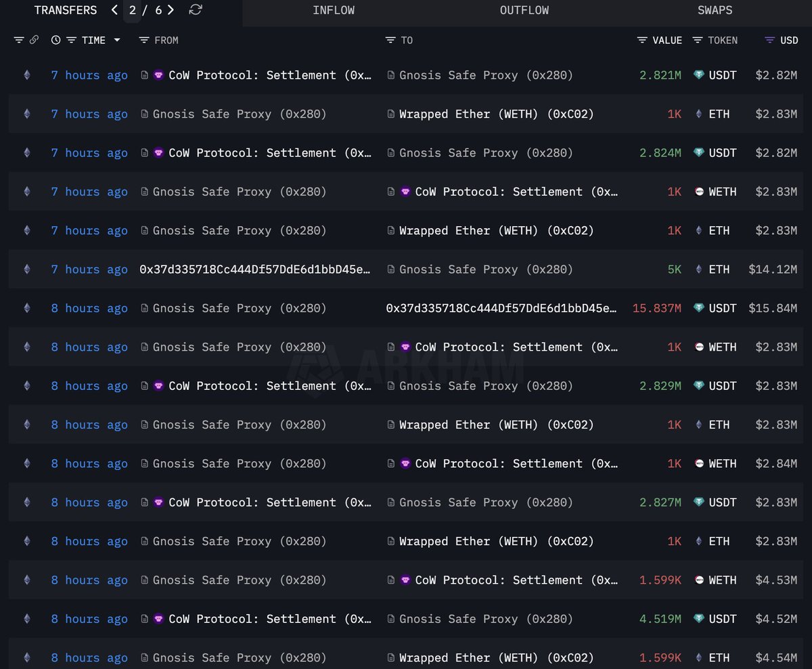
Task: Click the Ethereum chain icon in first row
Action: coord(27,75)
